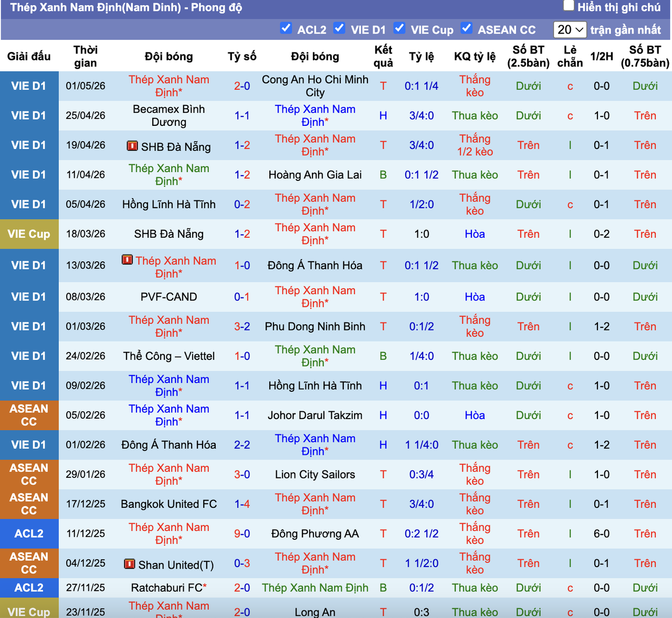This screenshot has width=672, height=618.
Task: Open the Đông Phương AA team link
Action: pyautogui.click(x=315, y=534)
